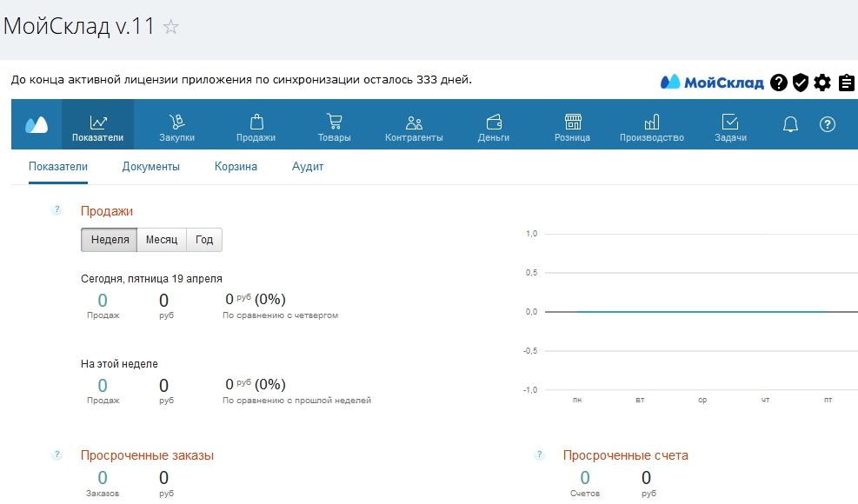The width and height of the screenshot is (858, 504).
Task: Switch sales period to Месяц
Action: point(162,240)
